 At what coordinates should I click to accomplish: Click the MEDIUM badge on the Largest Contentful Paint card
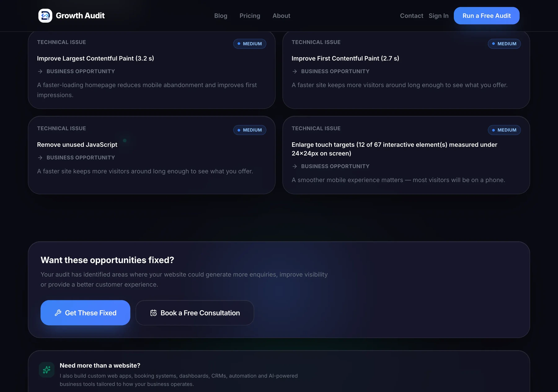pos(250,44)
